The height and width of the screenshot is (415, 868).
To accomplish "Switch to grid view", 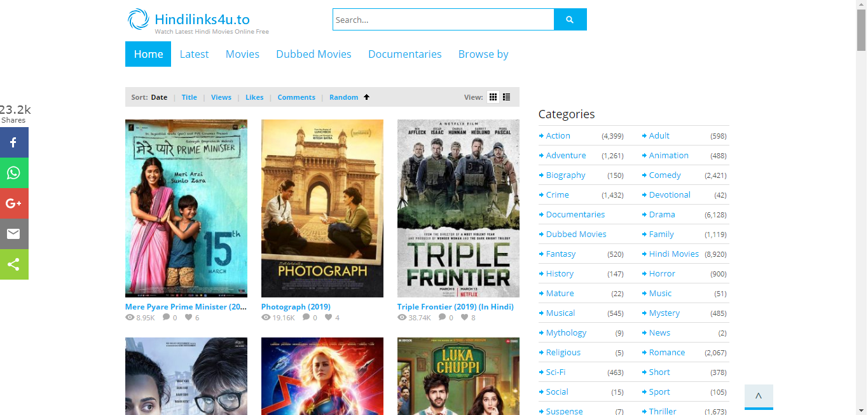I will pyautogui.click(x=493, y=97).
